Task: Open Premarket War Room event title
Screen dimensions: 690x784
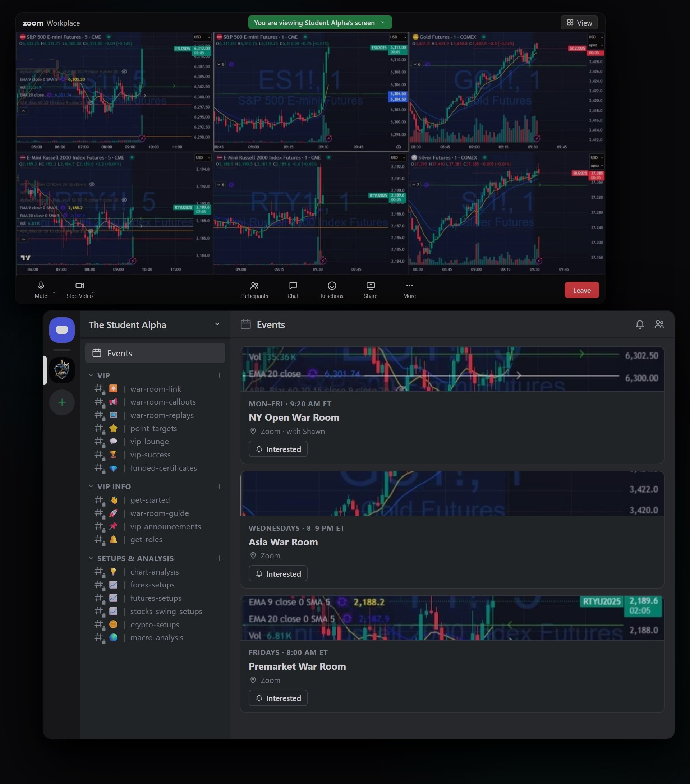Action: point(297,667)
